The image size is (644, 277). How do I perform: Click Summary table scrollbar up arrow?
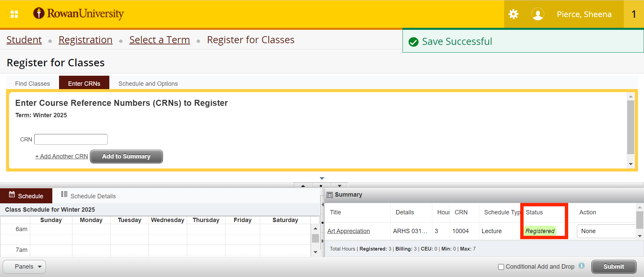tap(640, 208)
